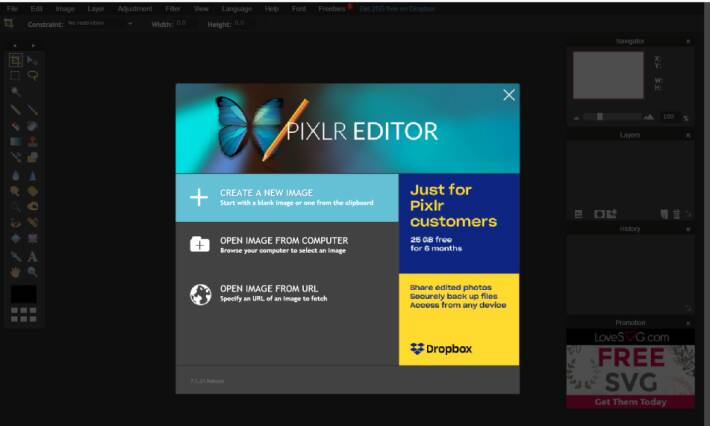Close the Pixlr Editor welcome dialog
Viewport: 710px width, 426px height.
[509, 95]
